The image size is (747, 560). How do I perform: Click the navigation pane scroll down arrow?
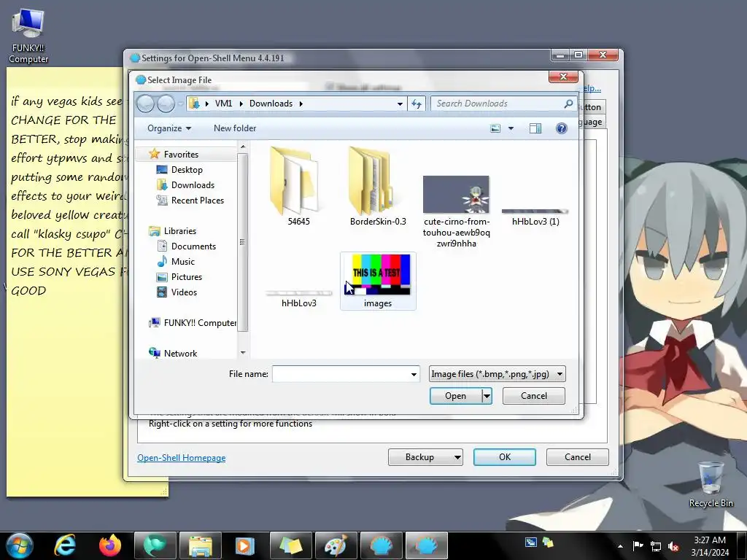[x=242, y=353]
